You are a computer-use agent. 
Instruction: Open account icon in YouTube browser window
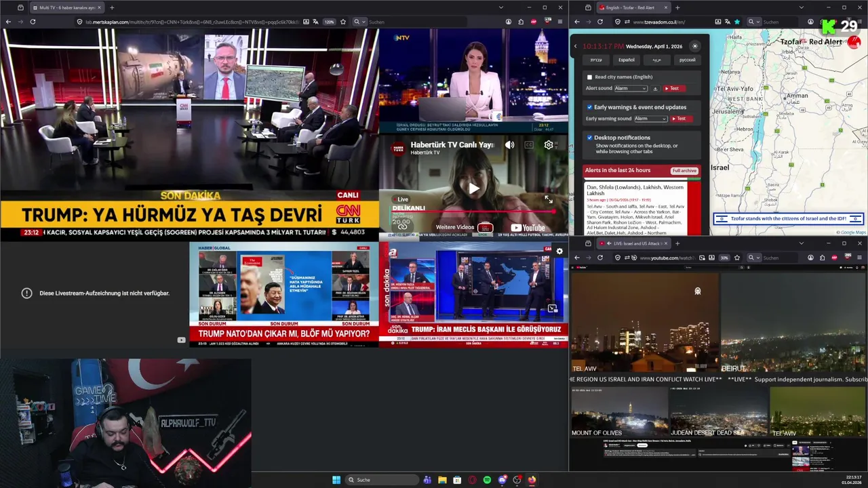[810, 258]
